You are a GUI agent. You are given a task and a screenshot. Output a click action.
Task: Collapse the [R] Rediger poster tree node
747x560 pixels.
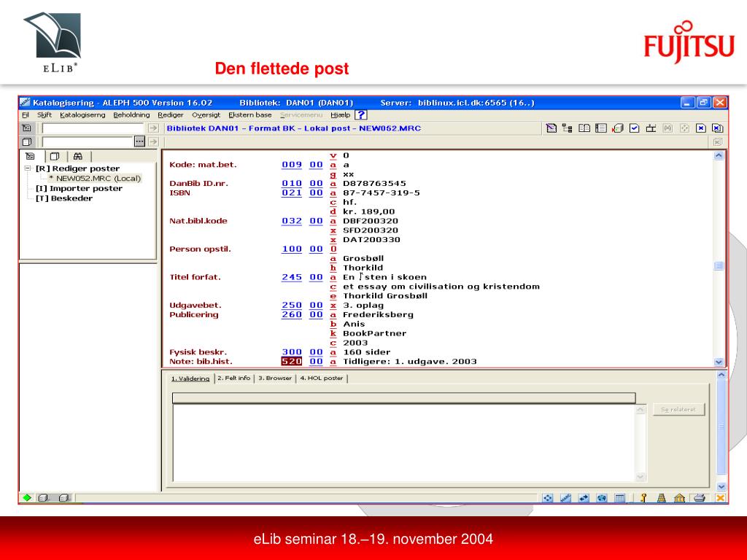pyautogui.click(x=28, y=168)
